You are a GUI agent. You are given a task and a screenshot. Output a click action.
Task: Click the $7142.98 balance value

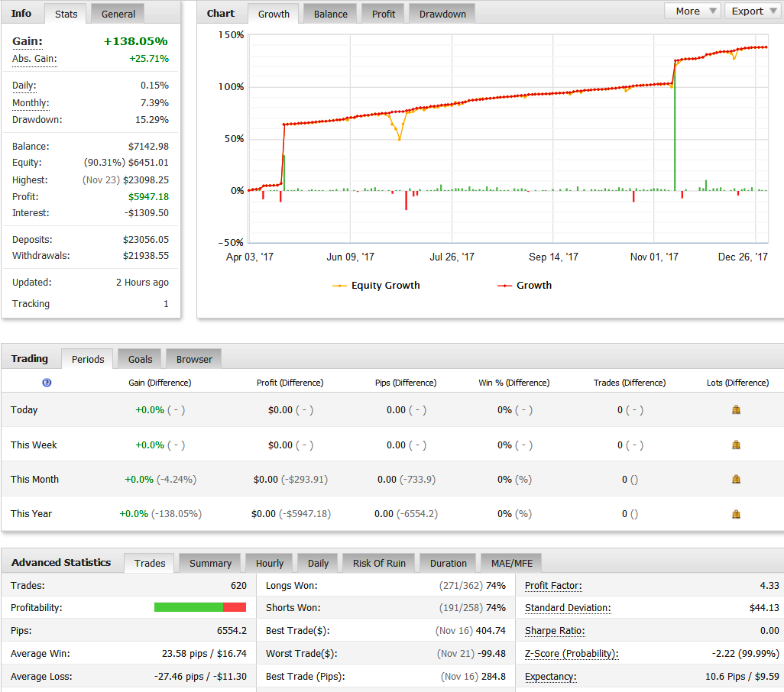coord(148,147)
